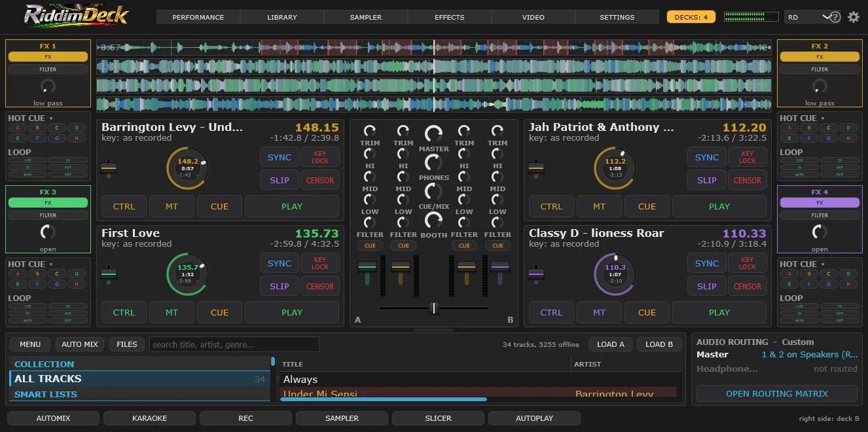Toggle the FX 1 FX button
The image size is (868, 432).
click(48, 57)
